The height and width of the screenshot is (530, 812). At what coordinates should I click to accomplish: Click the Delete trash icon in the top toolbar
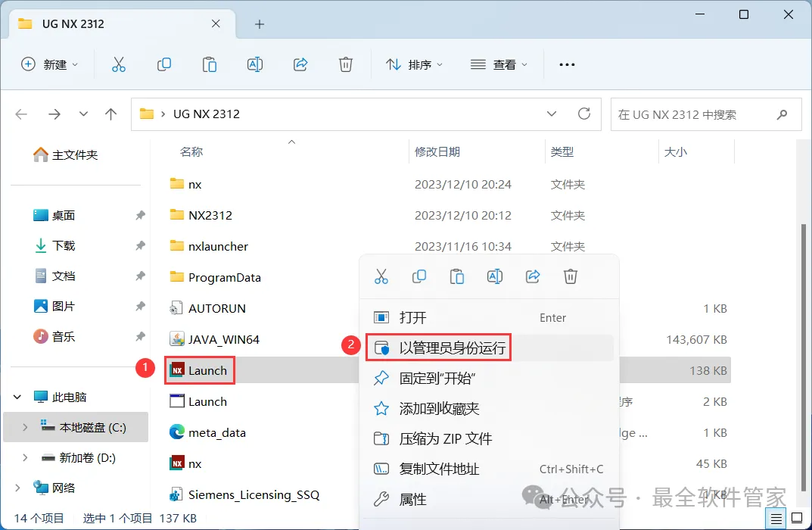[345, 64]
